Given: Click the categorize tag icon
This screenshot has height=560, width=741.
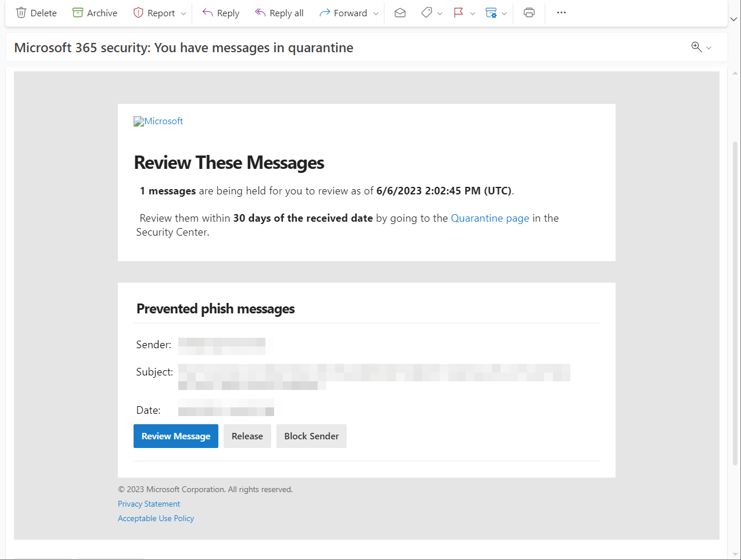Looking at the screenshot, I should coord(427,13).
